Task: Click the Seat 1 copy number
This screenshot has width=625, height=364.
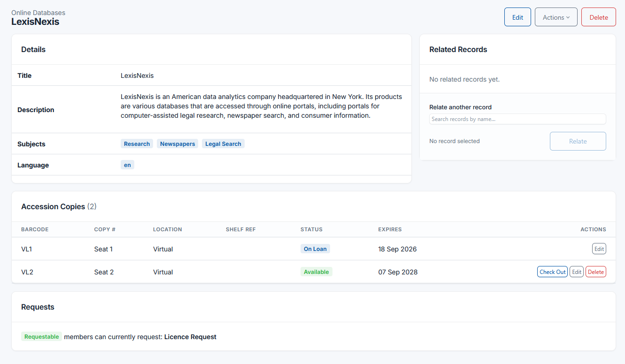Action: pyautogui.click(x=103, y=249)
